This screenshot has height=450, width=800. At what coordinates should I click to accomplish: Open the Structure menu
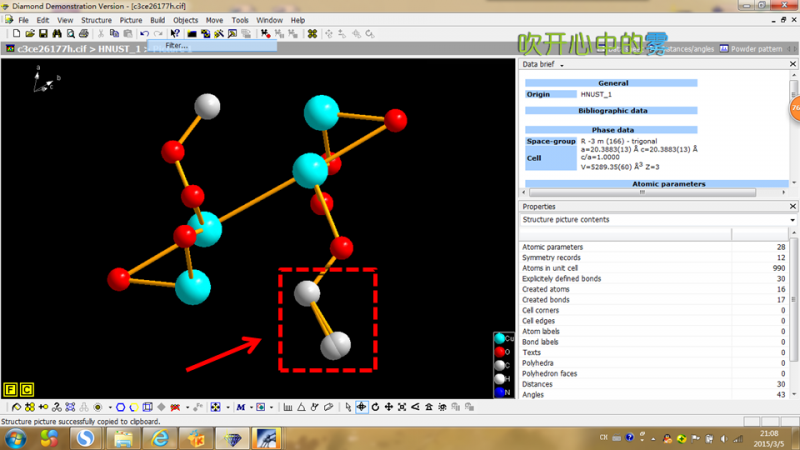(96, 20)
